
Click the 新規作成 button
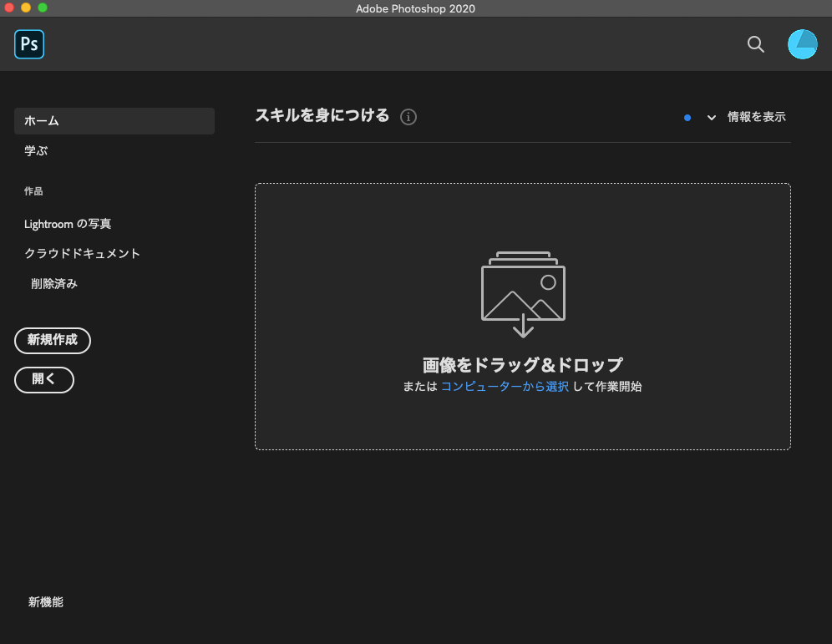coord(53,341)
